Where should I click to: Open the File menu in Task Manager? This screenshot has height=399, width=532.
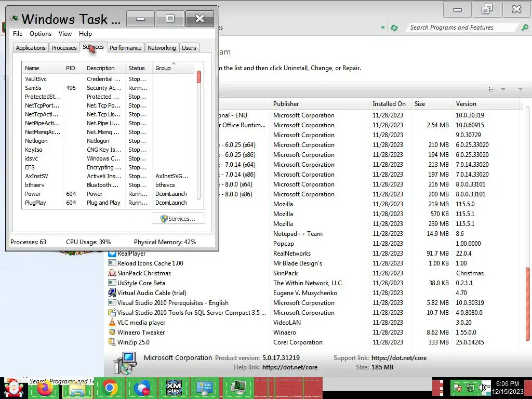coord(18,34)
